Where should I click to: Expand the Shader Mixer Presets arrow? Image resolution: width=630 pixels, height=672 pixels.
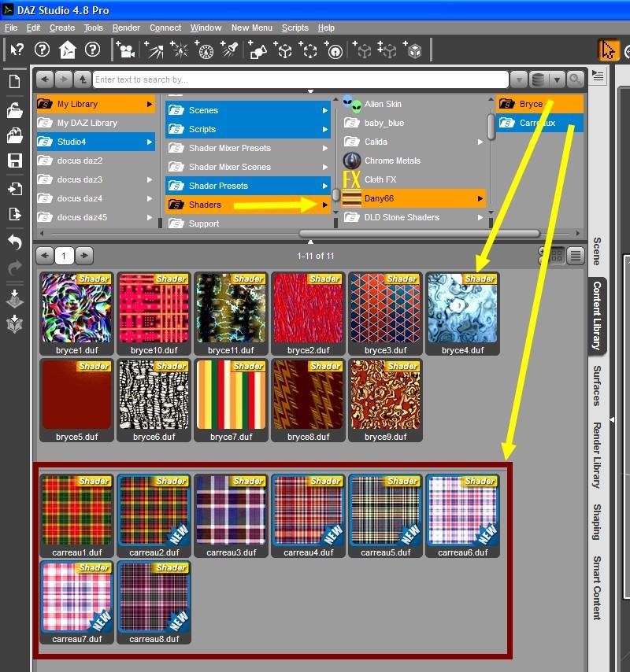[x=325, y=148]
